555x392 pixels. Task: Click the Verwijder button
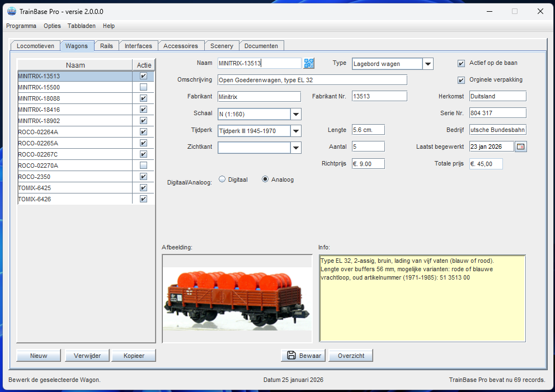point(87,355)
